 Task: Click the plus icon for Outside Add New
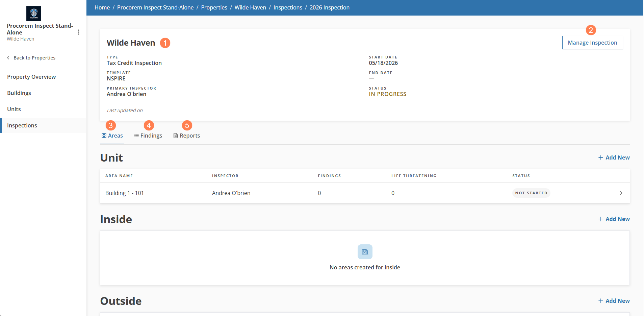click(601, 301)
